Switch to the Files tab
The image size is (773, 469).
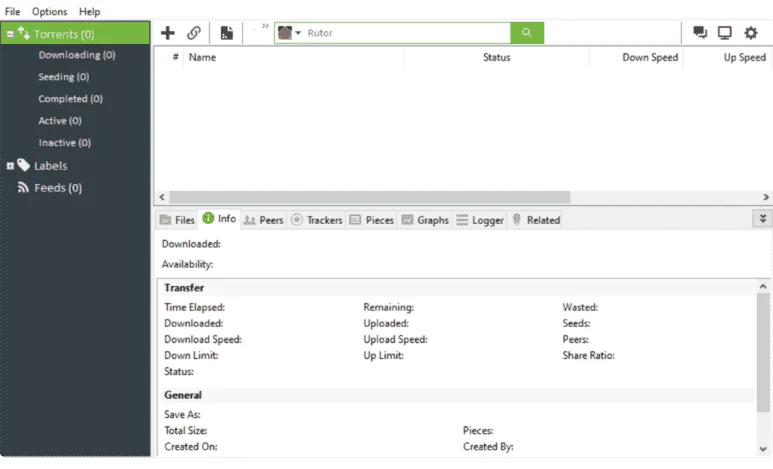coord(177,220)
